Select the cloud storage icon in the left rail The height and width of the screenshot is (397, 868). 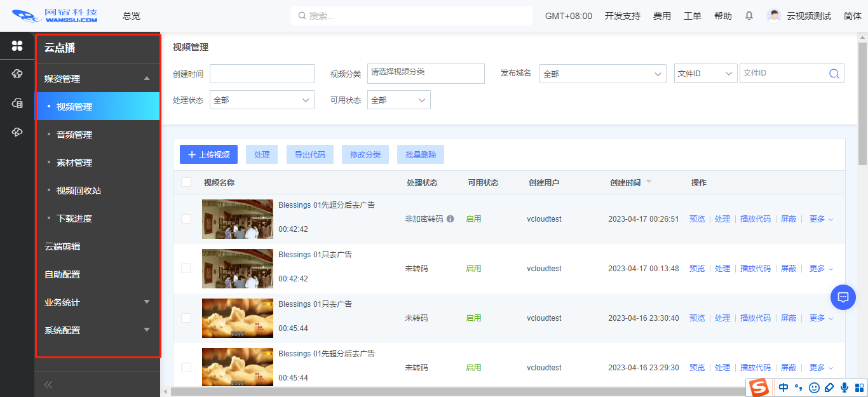(x=17, y=103)
